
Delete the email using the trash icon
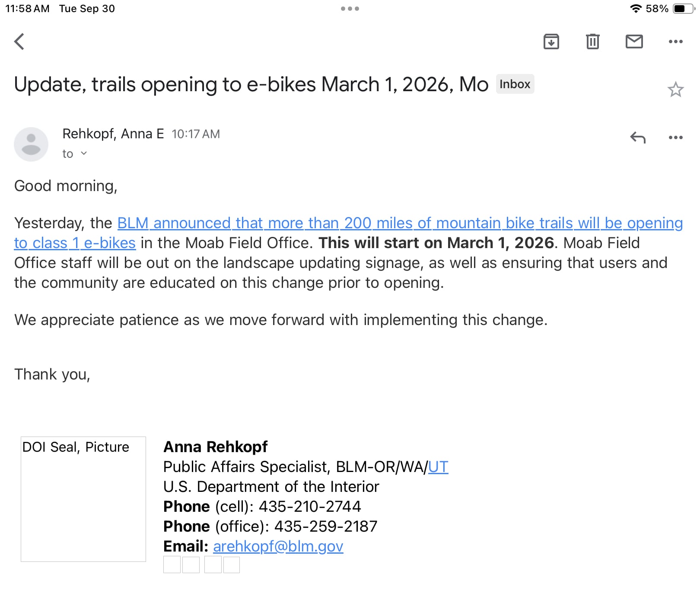point(592,41)
